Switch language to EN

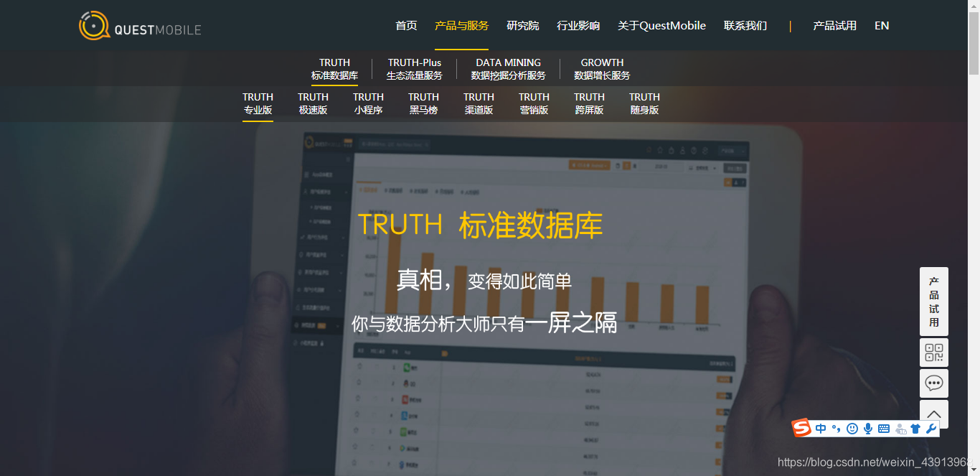click(882, 26)
